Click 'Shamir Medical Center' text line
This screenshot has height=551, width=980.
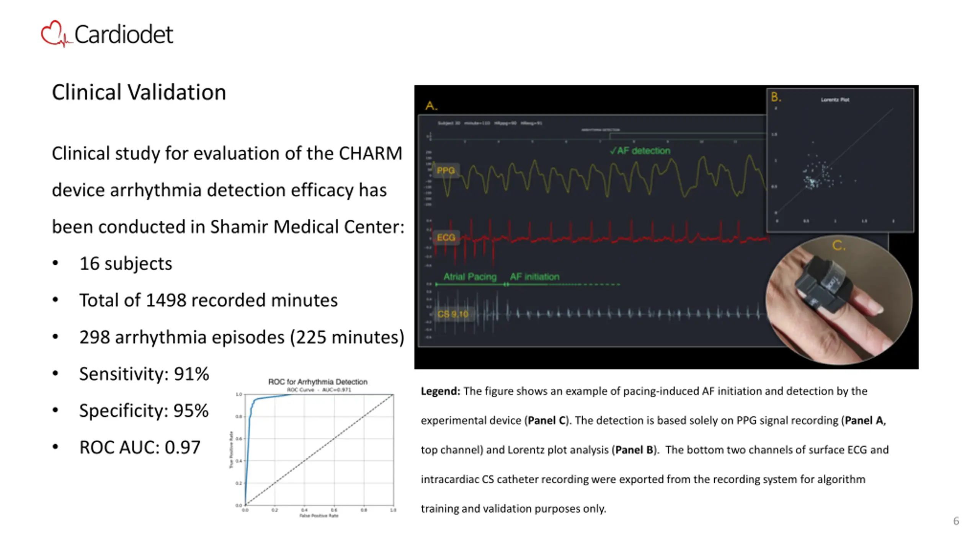307,227
